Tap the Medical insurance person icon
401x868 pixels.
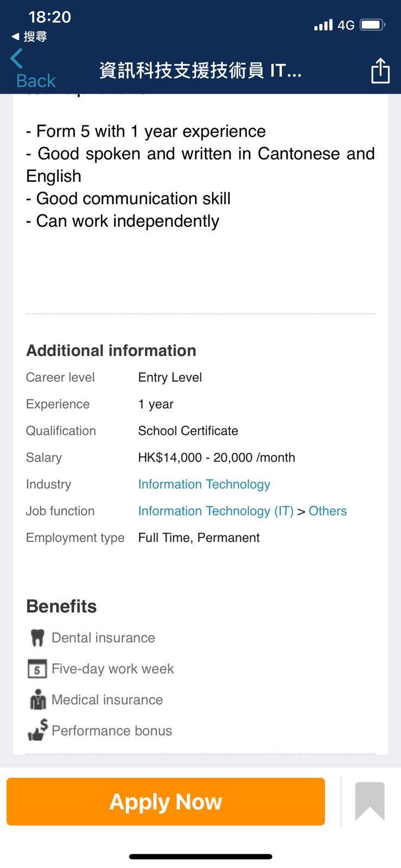37,700
